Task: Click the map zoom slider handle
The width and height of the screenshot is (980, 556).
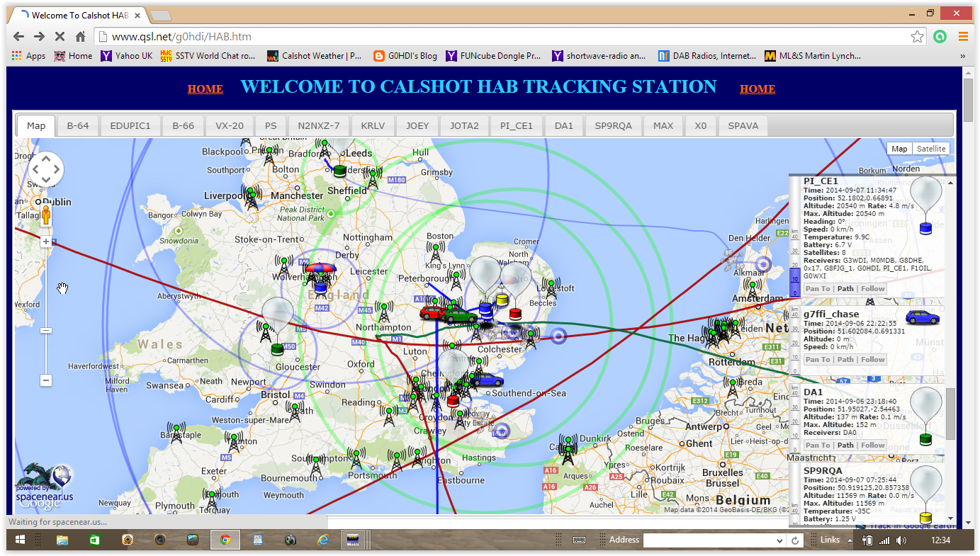Action: [x=46, y=330]
